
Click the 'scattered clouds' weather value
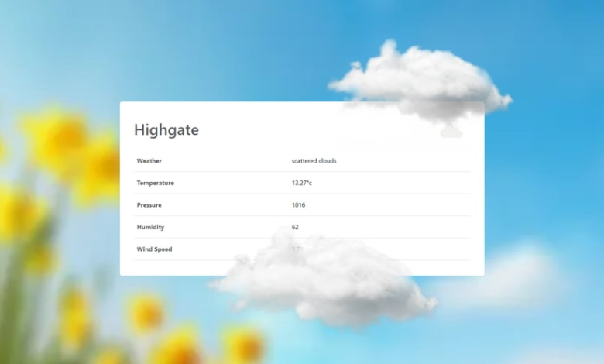314,161
